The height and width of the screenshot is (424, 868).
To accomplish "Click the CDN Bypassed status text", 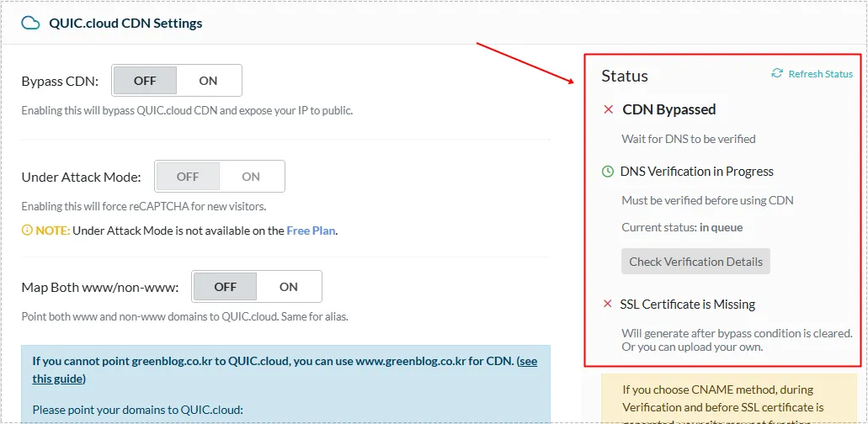I will tap(669, 109).
